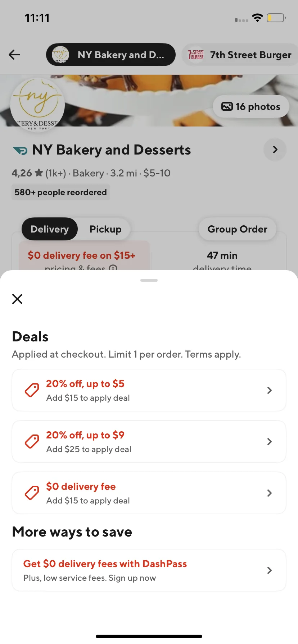Tap the DashPass logo beside store name
This screenshot has height=644, width=298.
pyautogui.click(x=20, y=151)
